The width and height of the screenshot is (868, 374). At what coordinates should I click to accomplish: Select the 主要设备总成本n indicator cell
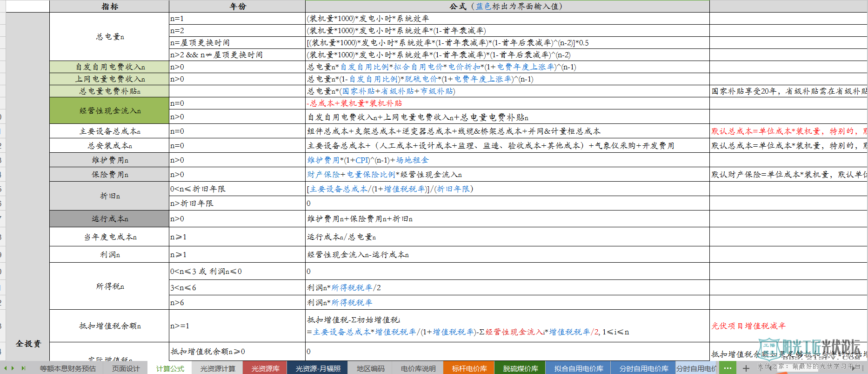click(x=109, y=131)
